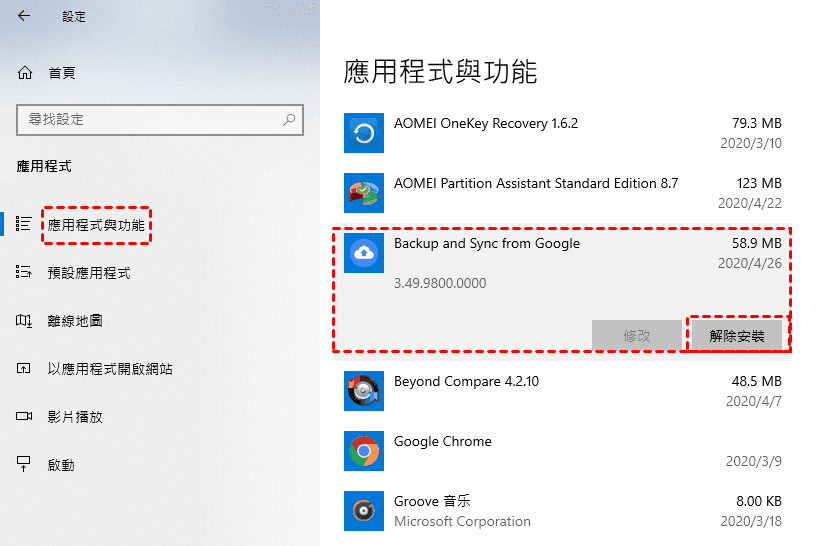Click the Backup and Sync cloud icon
This screenshot has width=828, height=546.
tap(364, 253)
